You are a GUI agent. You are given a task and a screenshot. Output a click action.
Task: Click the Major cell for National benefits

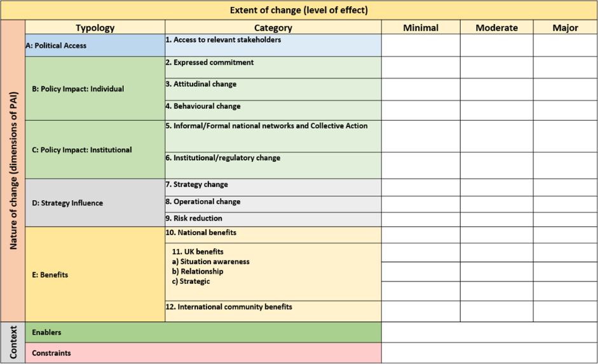pyautogui.click(x=565, y=235)
